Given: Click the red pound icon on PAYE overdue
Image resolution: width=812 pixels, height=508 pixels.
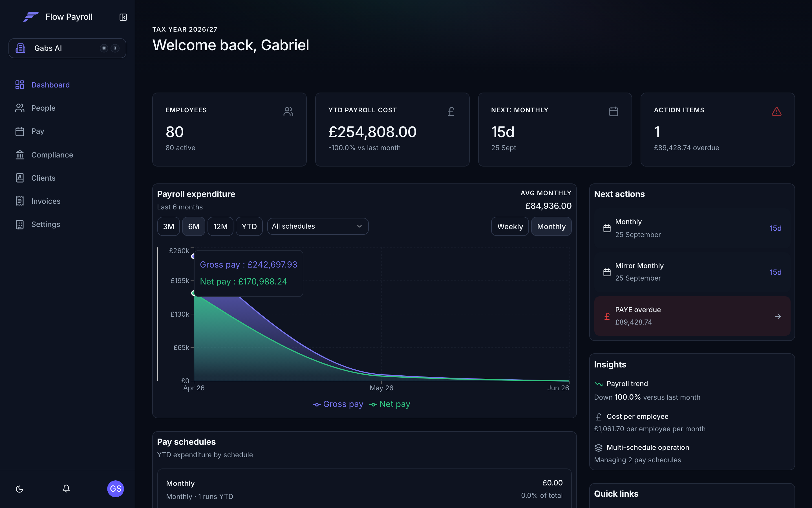Looking at the screenshot, I should click(x=607, y=316).
